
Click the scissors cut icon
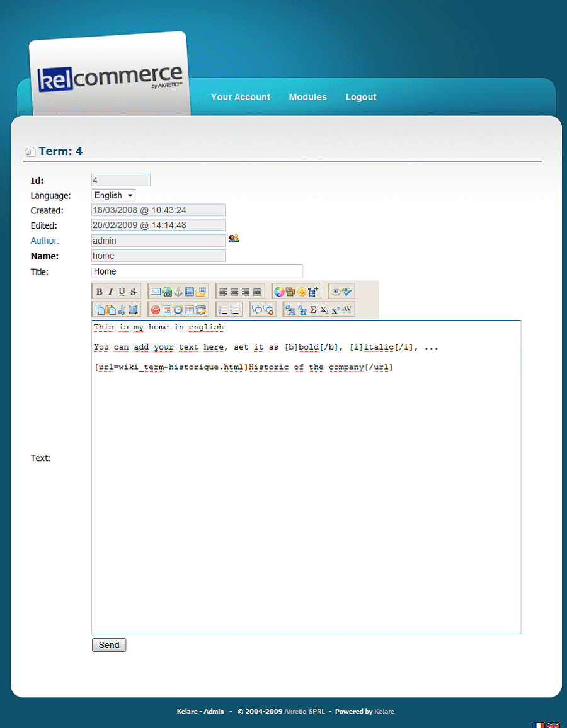pos(122,310)
